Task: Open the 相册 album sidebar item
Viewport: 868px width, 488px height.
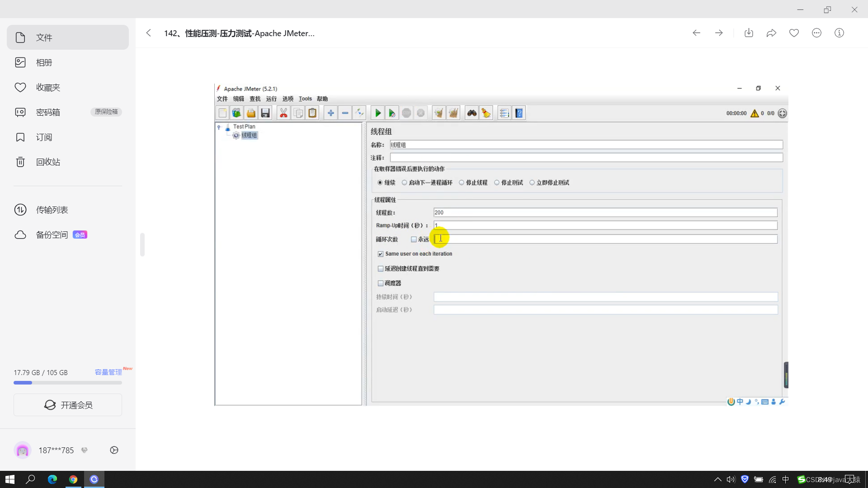Action: coord(44,62)
